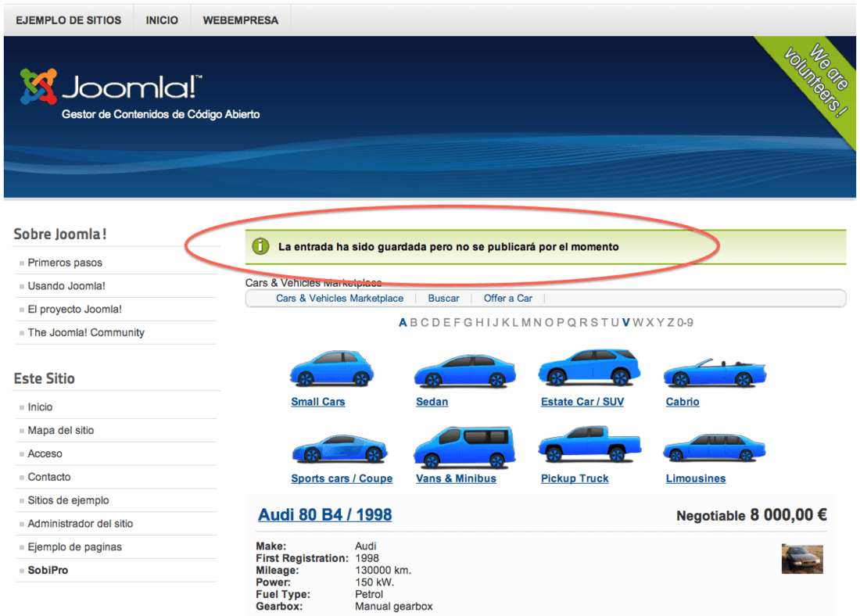860x616 pixels.
Task: Click the Sports cars / Coupe icon
Action: pyautogui.click(x=339, y=448)
